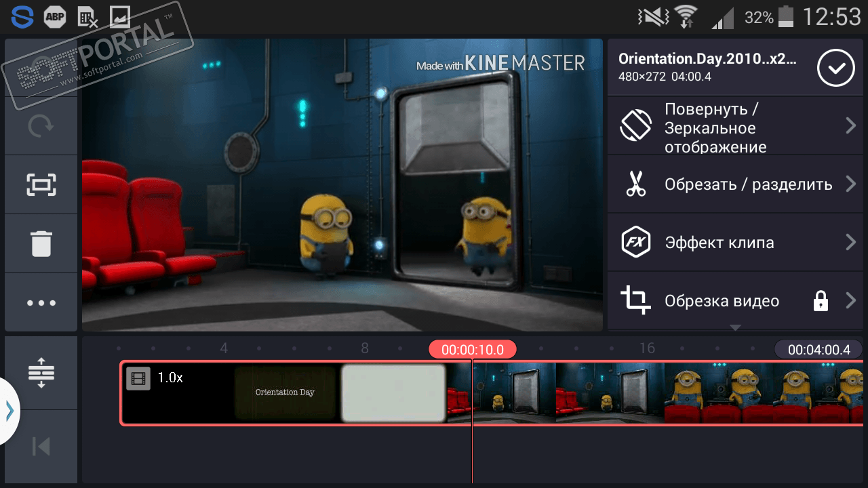Select the Orientation Day title thumbnail
The image size is (868, 488).
click(285, 392)
